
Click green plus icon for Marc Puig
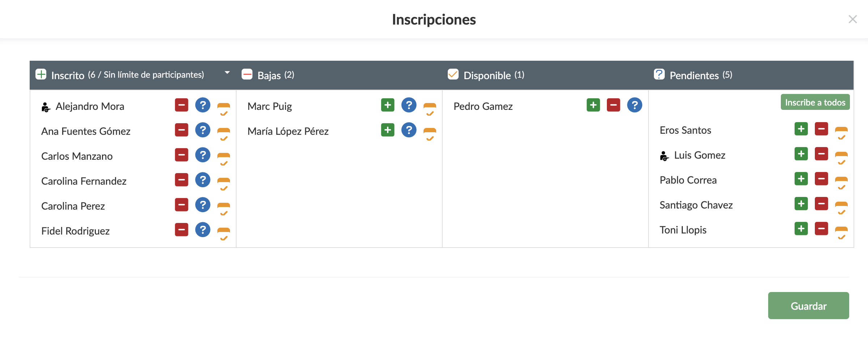(388, 105)
